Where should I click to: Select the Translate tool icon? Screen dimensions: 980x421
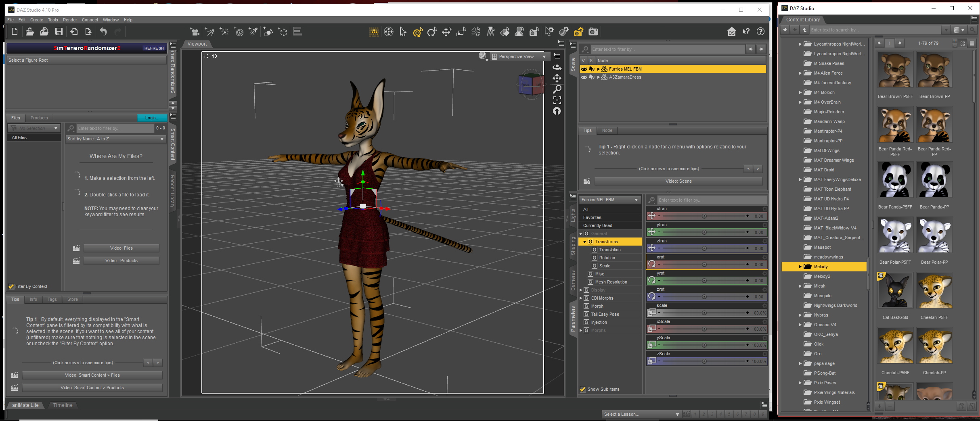[446, 32]
